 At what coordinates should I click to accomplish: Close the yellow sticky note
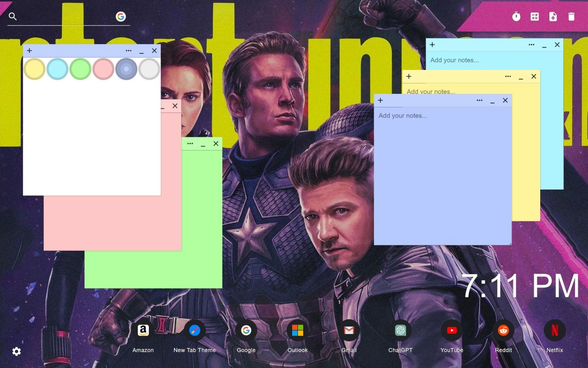pyautogui.click(x=534, y=76)
